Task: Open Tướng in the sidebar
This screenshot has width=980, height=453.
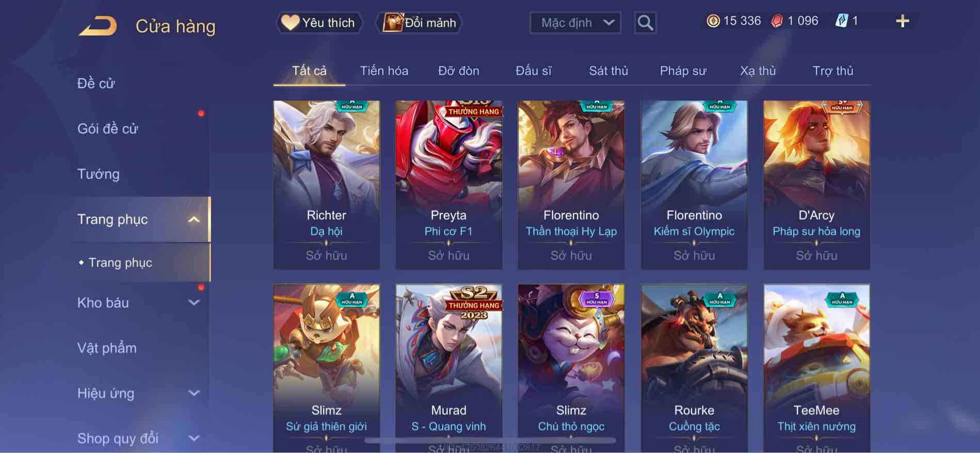Action: (x=98, y=174)
